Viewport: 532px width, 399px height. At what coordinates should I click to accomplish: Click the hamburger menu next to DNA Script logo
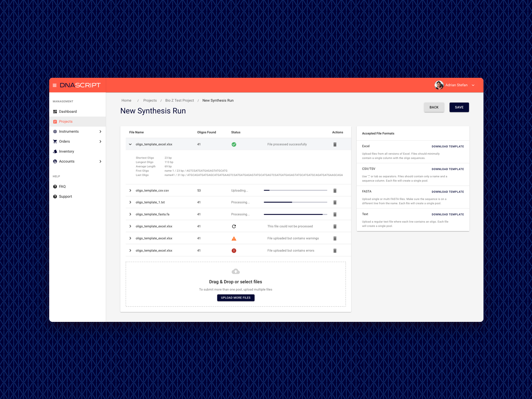coord(55,85)
